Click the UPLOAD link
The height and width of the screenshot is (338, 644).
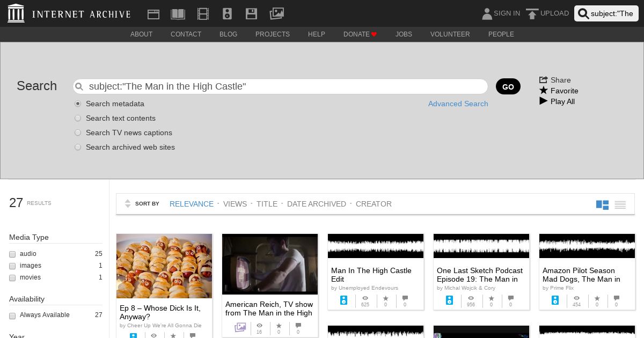[554, 13]
